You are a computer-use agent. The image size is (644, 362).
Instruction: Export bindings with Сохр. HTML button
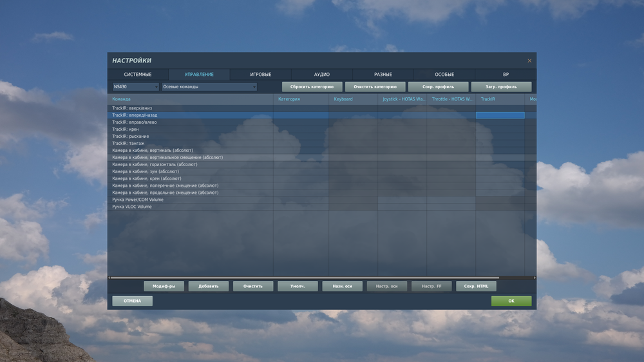pyautogui.click(x=476, y=286)
